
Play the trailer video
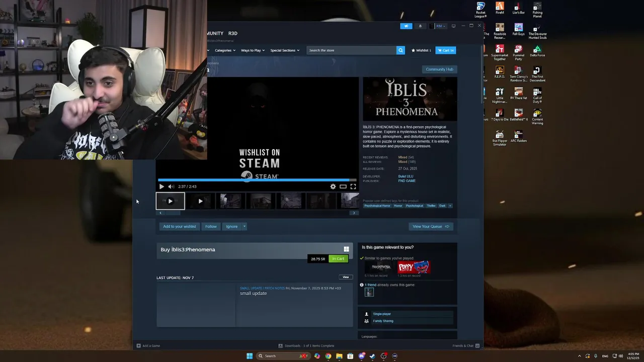point(162,187)
